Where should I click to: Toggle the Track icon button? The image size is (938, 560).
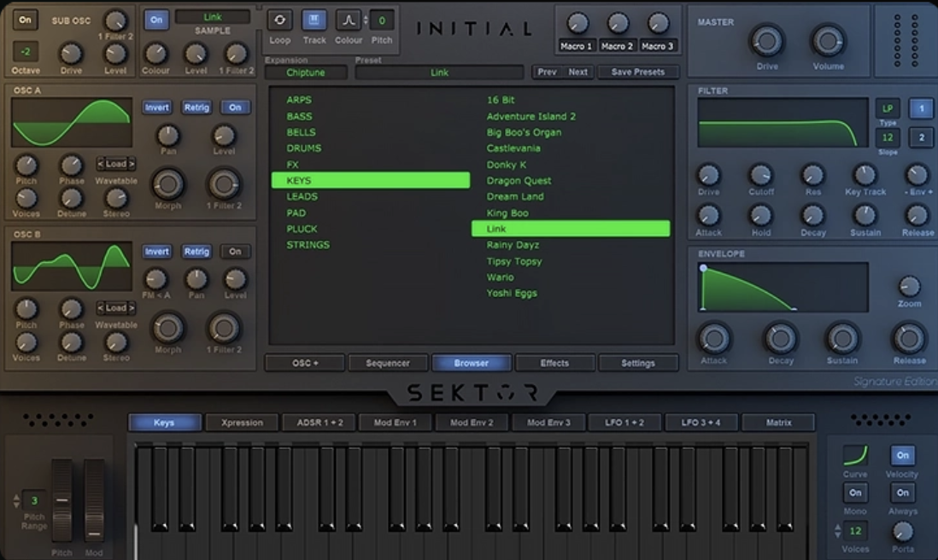(314, 20)
